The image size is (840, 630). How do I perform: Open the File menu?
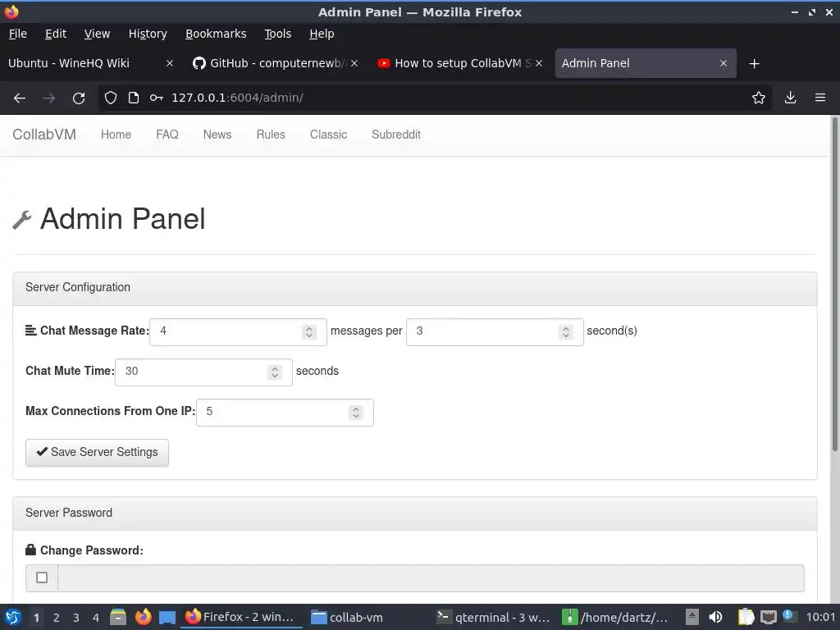(x=18, y=34)
